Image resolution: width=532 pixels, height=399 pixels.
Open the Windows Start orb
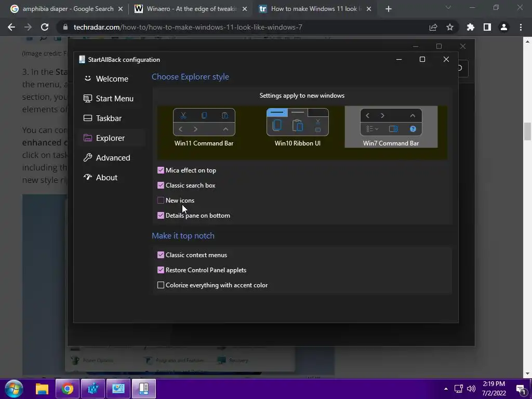(14, 389)
